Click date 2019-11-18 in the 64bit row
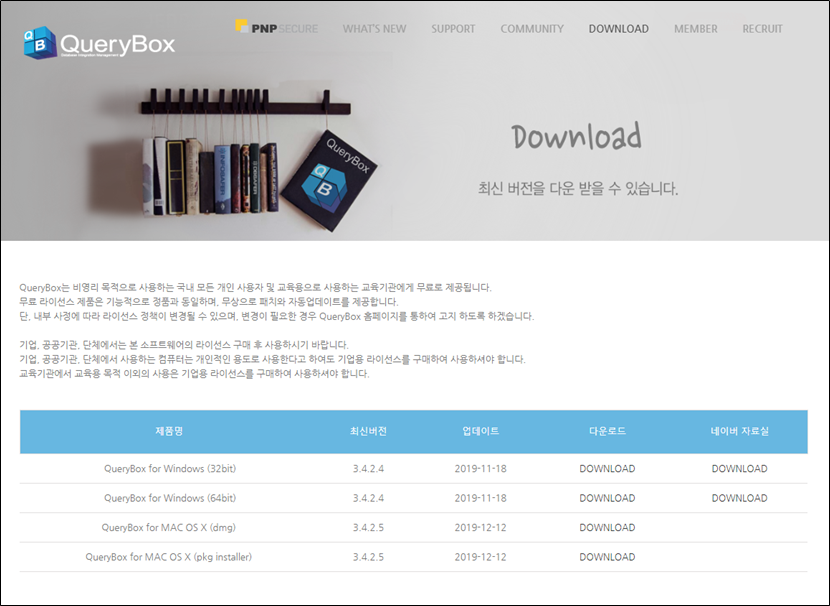 point(481,498)
